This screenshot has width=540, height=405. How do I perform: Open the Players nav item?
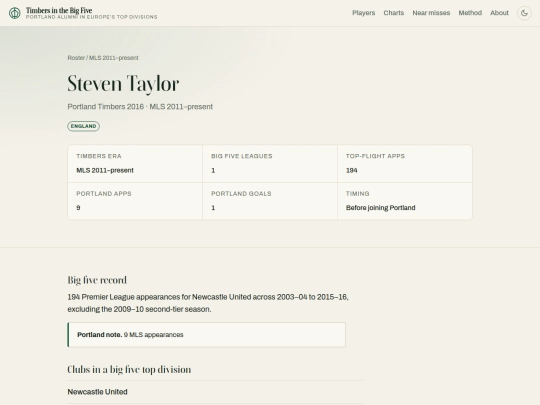pyautogui.click(x=363, y=13)
